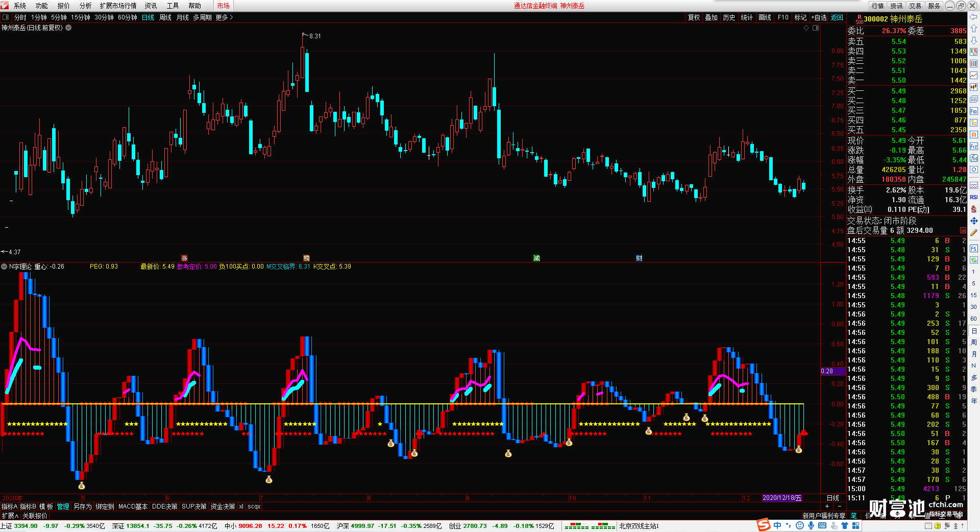The width and height of the screenshot is (980, 532).
Task: Click the Sogou S logo on IME bar
Action: pos(764,525)
